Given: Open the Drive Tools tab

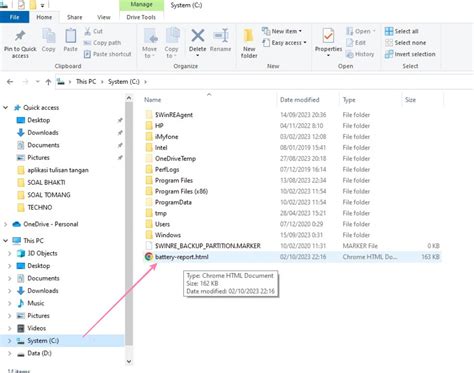Looking at the screenshot, I should coord(141,17).
